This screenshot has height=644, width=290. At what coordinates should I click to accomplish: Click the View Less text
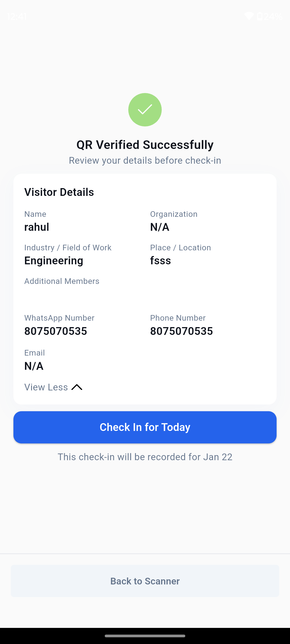pos(46,387)
